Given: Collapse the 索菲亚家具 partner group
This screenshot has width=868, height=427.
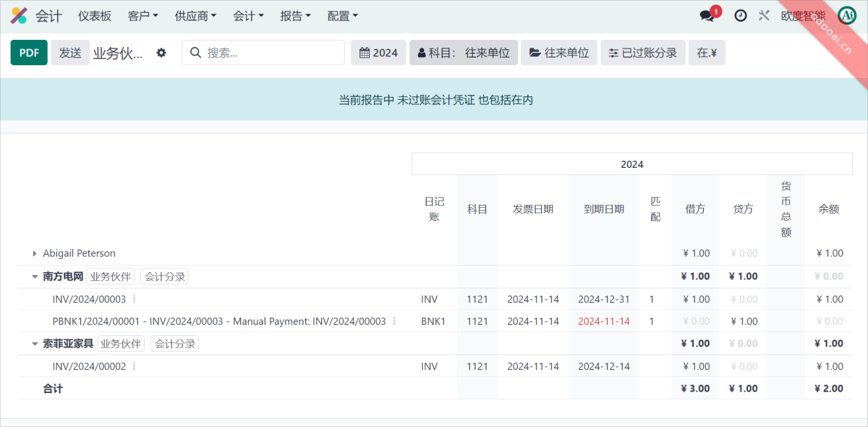Looking at the screenshot, I should coord(35,344).
